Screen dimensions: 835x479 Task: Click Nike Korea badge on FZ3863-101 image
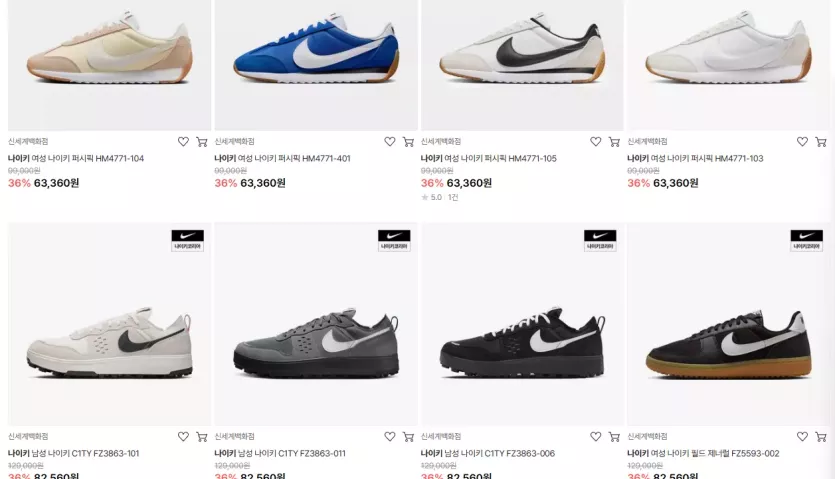(187, 240)
